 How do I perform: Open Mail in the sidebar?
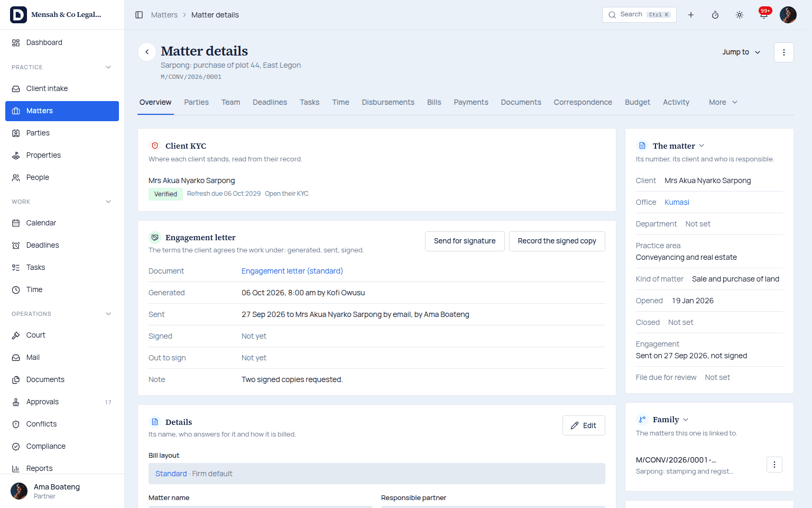[x=62, y=357]
